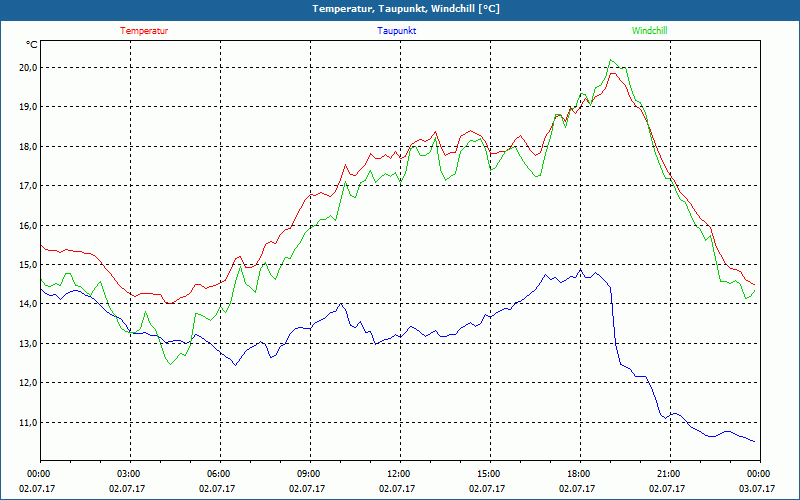Image resolution: width=800 pixels, height=500 pixels.
Task: Click the 13,0 y-axis value
Action: tap(29, 344)
